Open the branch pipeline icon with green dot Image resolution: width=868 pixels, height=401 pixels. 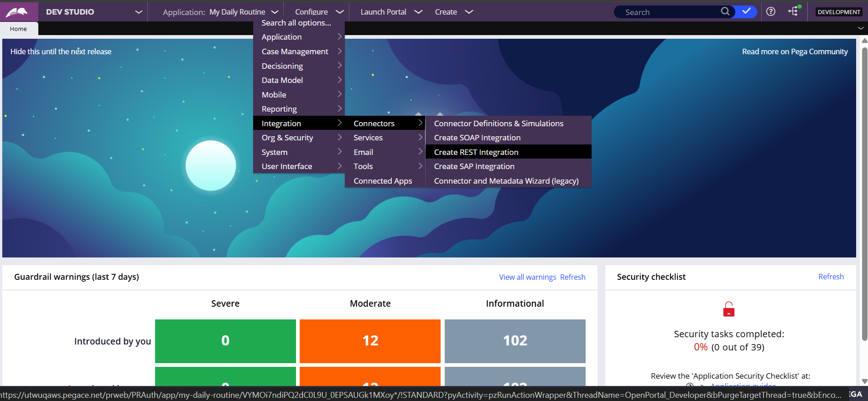pos(794,11)
